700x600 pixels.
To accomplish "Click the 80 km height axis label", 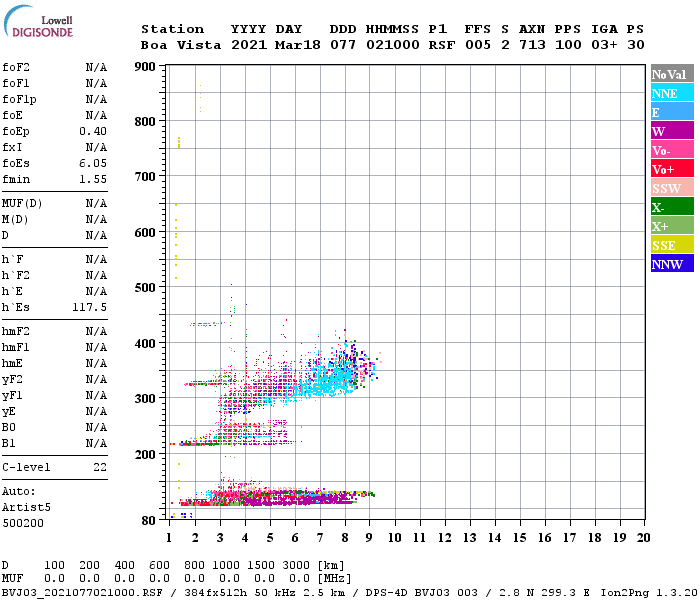I will pos(149,521).
